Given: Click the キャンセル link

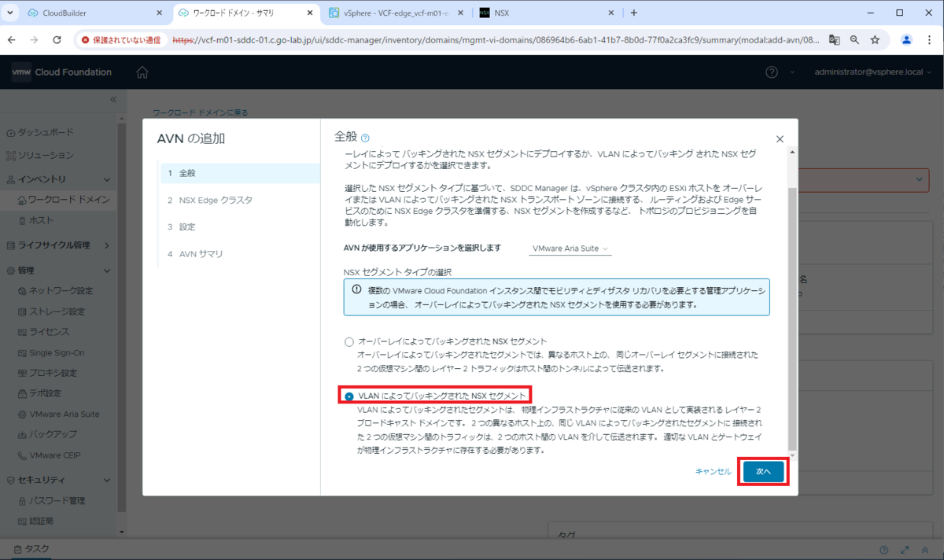Looking at the screenshot, I should [x=713, y=471].
